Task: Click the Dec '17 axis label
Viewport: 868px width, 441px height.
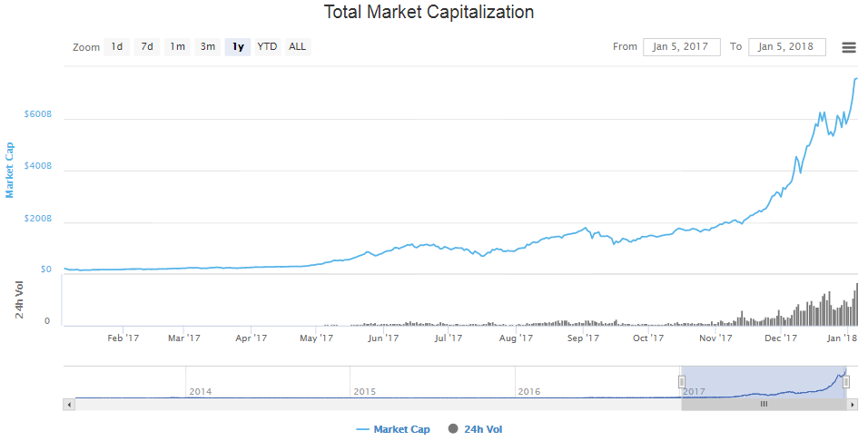Action: click(781, 338)
